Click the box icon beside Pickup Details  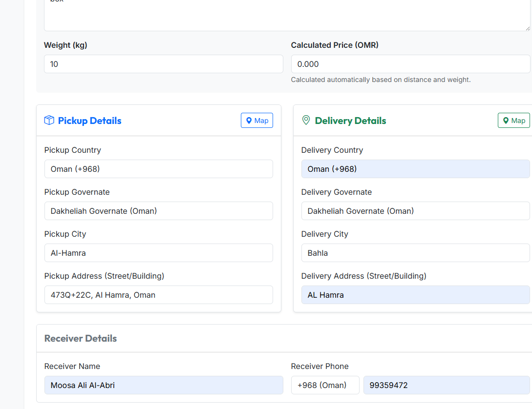click(49, 121)
